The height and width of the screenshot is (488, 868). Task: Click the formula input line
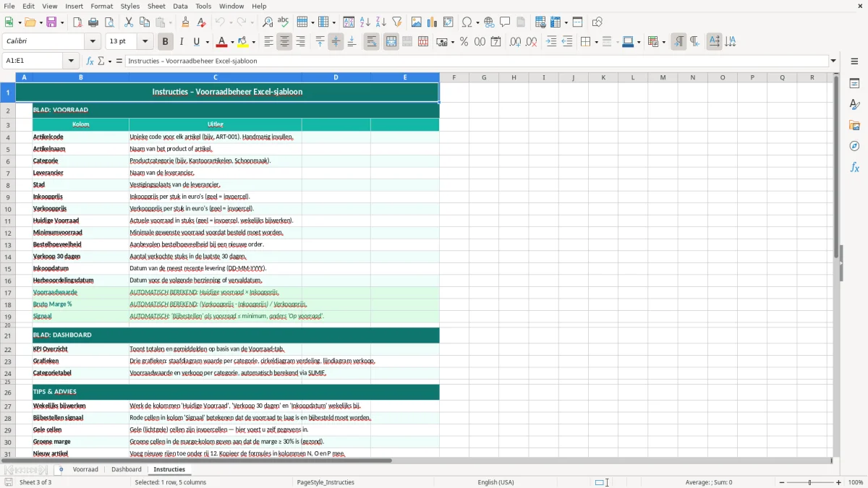tap(476, 61)
